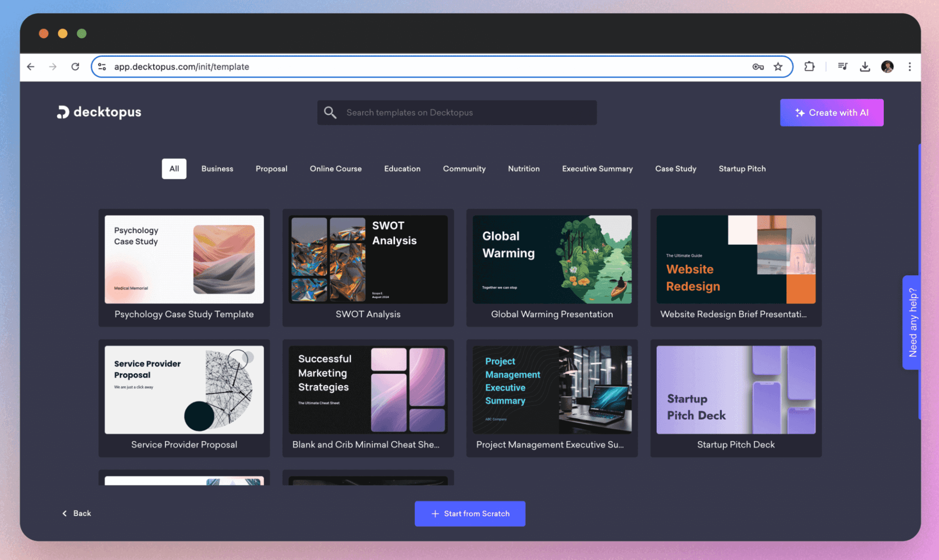Open the Startup Pitch category
This screenshot has height=560, width=939.
(742, 169)
